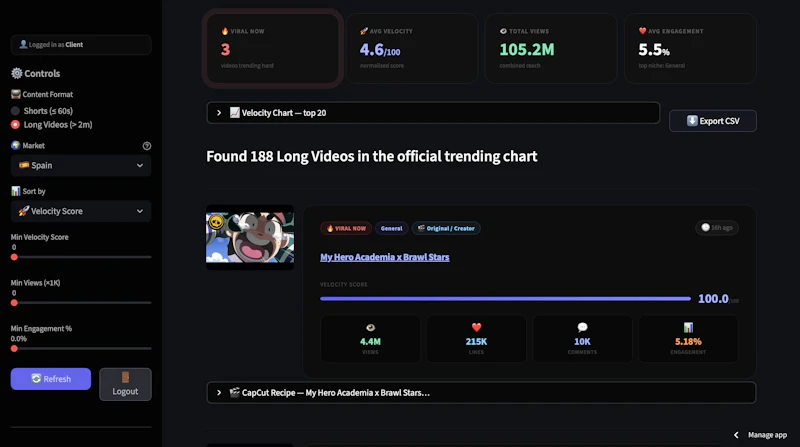This screenshot has width=800, height=447.
Task: Click the heart icon in Avg Engagement card
Action: click(x=642, y=31)
